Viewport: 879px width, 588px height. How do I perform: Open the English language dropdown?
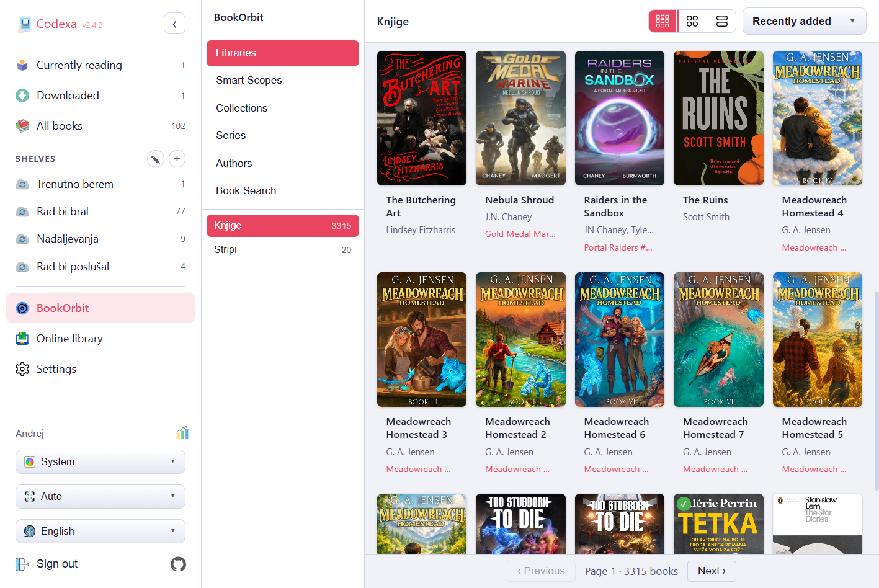point(100,532)
